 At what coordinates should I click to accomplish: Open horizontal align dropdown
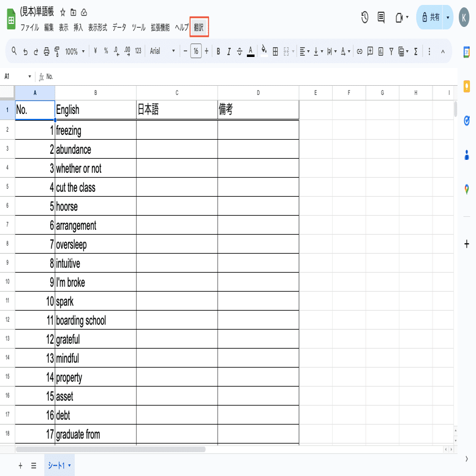click(x=304, y=51)
